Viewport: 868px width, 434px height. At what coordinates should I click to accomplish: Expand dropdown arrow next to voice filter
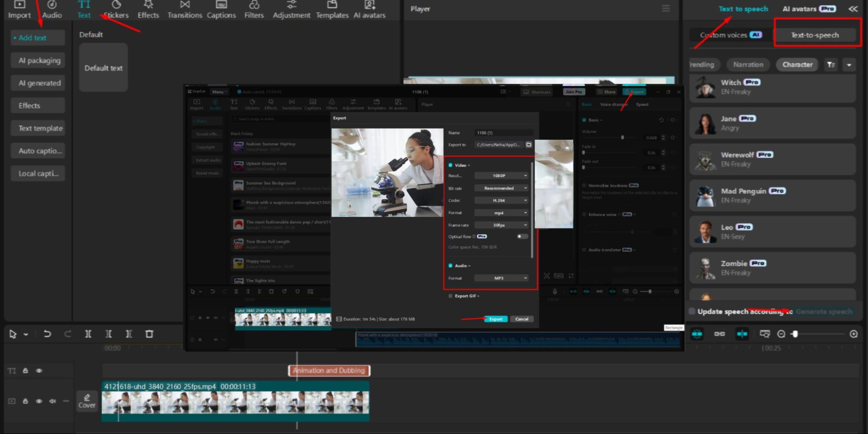pyautogui.click(x=849, y=65)
